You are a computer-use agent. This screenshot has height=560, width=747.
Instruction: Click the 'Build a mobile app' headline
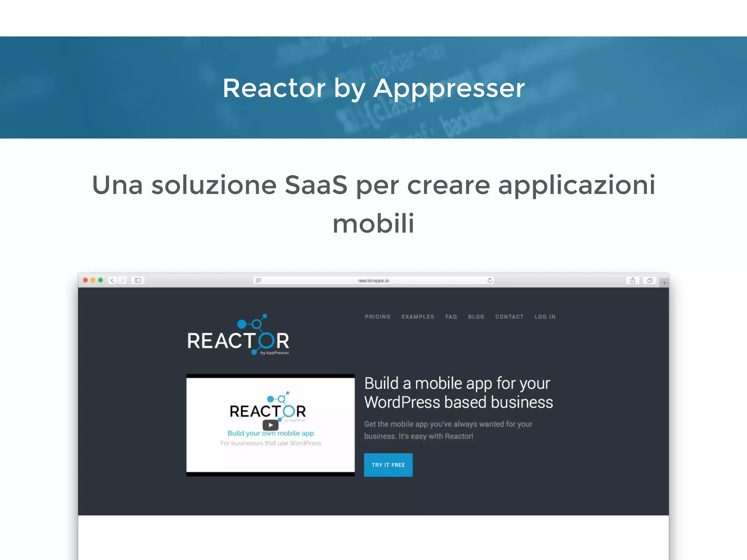(x=458, y=393)
